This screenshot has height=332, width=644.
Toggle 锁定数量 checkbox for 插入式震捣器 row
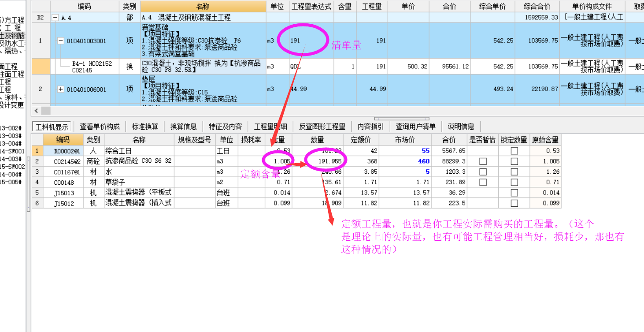[514, 203]
